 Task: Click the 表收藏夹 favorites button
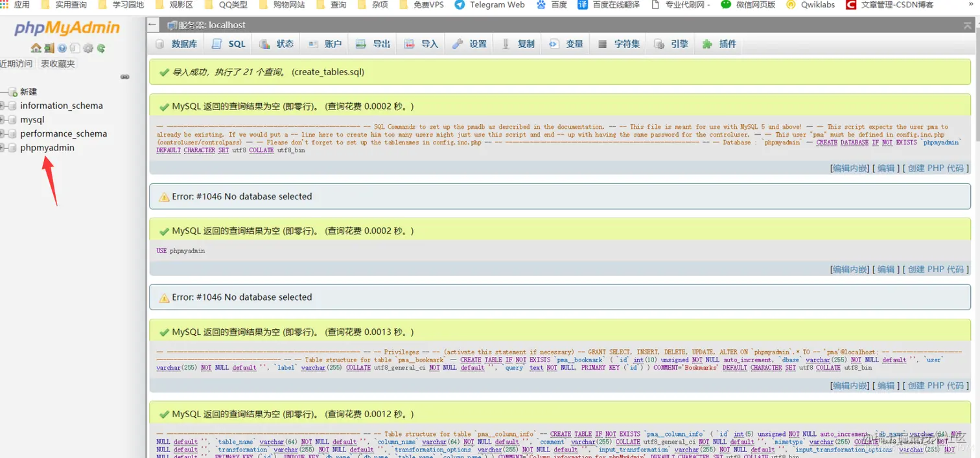click(58, 63)
